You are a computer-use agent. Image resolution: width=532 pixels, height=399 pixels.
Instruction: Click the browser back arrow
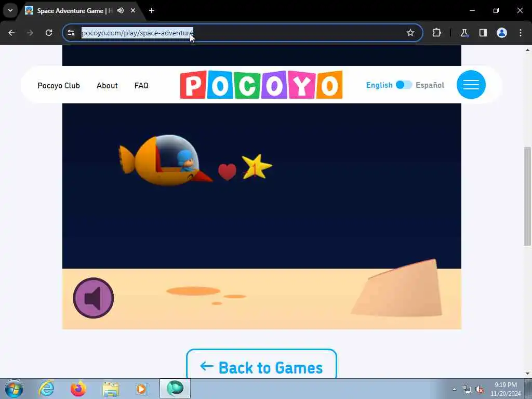pos(11,33)
